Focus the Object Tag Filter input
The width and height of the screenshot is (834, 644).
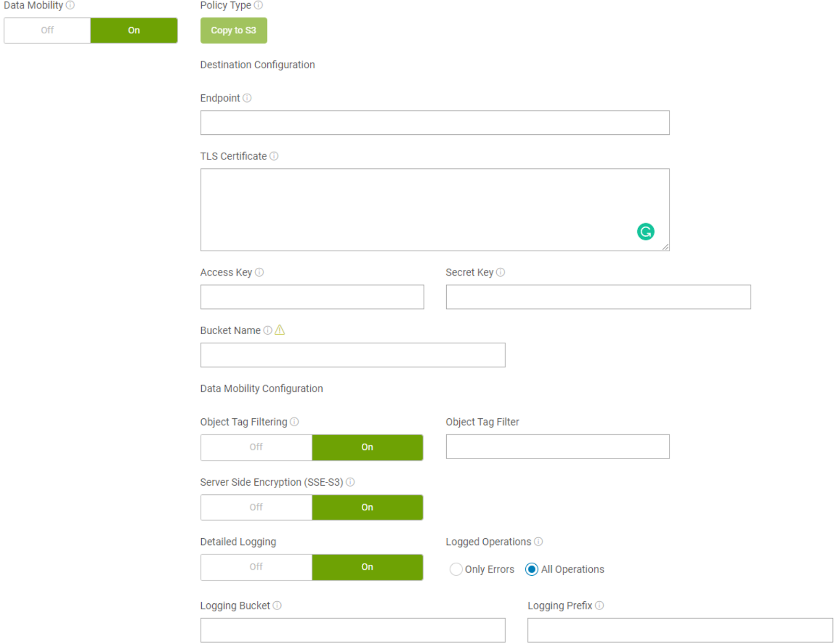click(x=557, y=447)
